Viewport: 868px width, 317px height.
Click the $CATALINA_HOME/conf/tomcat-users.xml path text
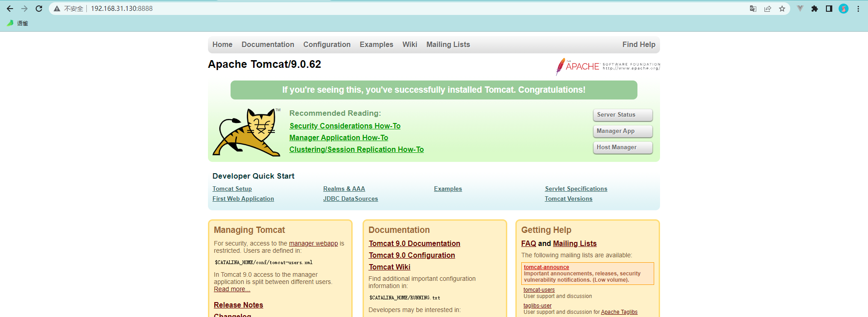[264, 262]
